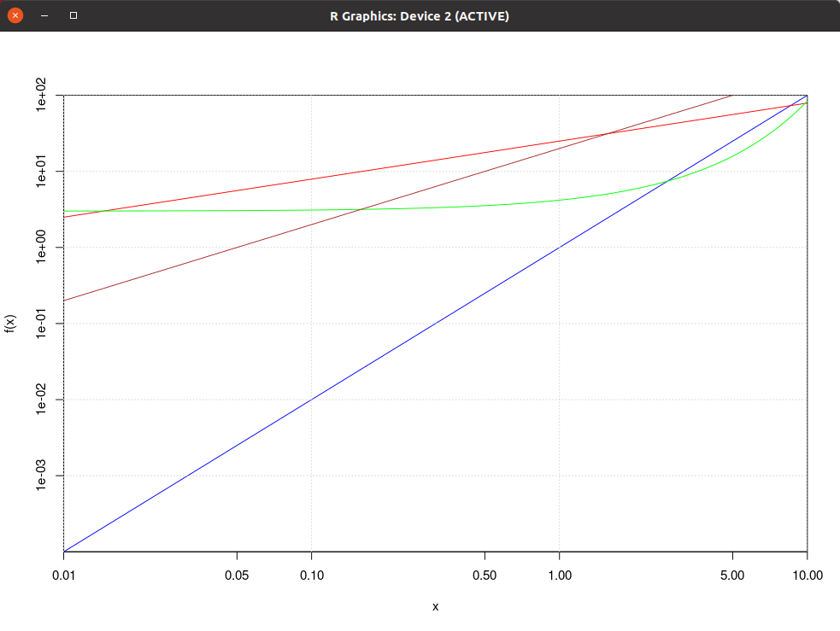Click the y-axis tick label 1e+02

pos(41,95)
